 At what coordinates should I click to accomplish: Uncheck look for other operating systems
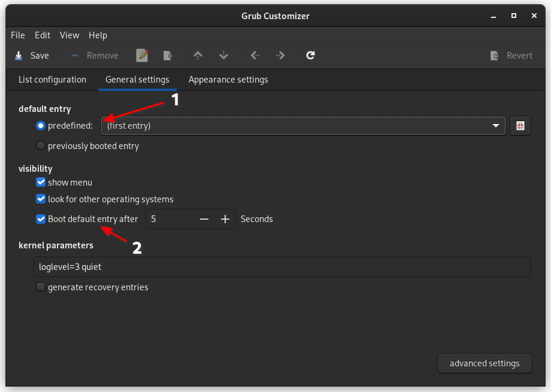click(x=41, y=199)
